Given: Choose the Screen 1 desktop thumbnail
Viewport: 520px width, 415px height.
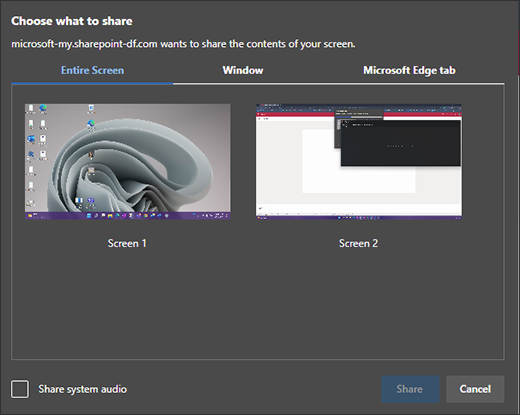Looking at the screenshot, I should pyautogui.click(x=128, y=161).
